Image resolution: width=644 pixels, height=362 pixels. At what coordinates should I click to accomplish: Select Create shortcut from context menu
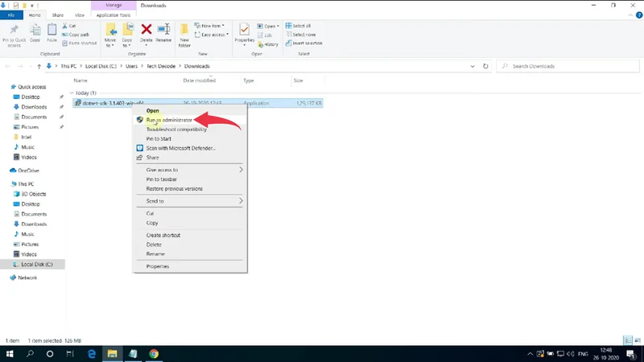click(163, 235)
